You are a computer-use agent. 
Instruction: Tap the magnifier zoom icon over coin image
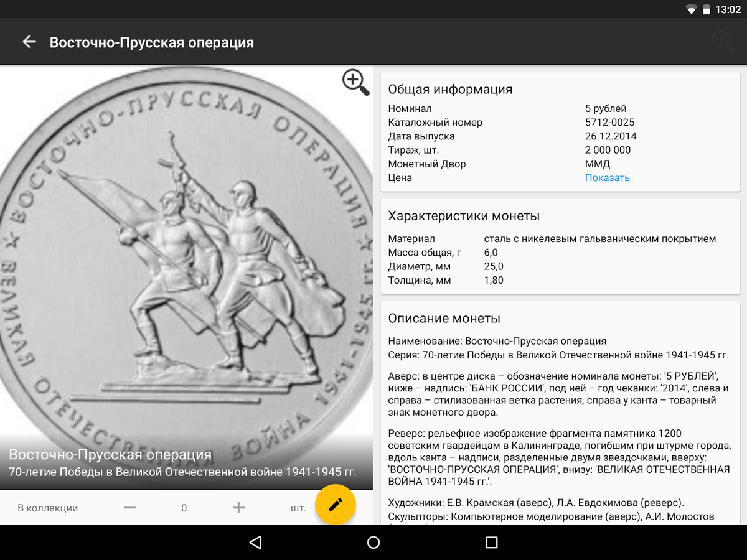pyautogui.click(x=355, y=82)
